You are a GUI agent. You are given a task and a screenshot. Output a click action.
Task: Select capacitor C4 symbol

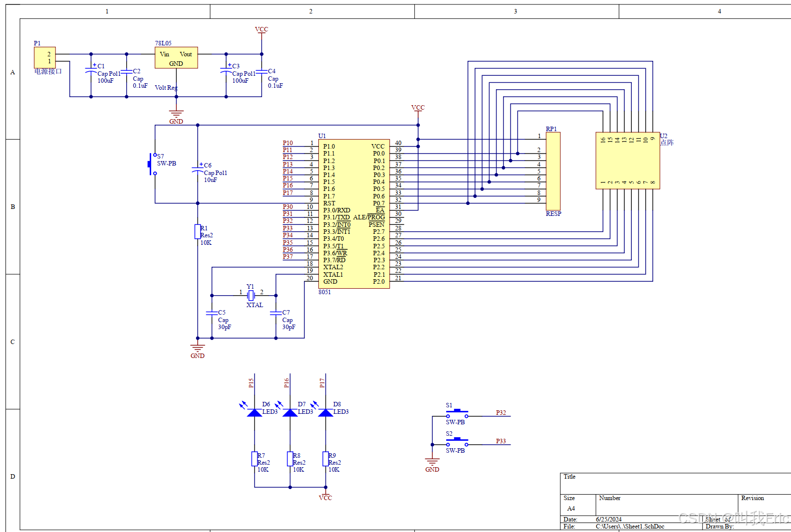pyautogui.click(x=262, y=71)
